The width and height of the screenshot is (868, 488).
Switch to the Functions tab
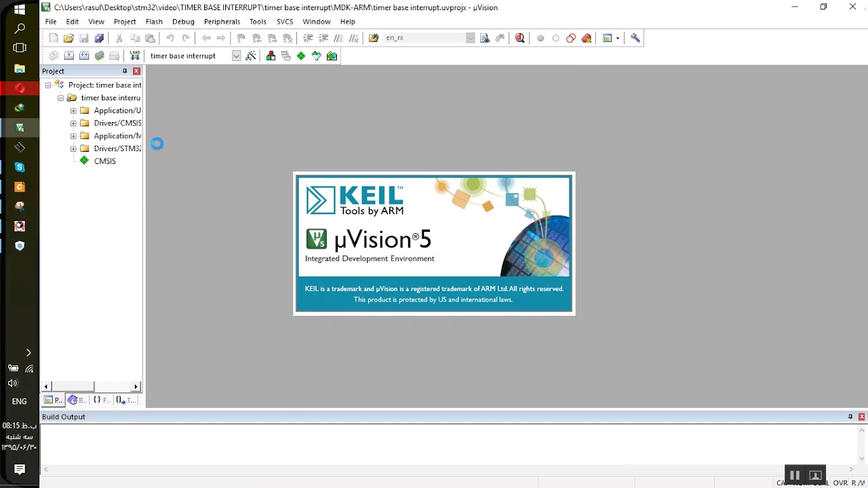(x=101, y=400)
